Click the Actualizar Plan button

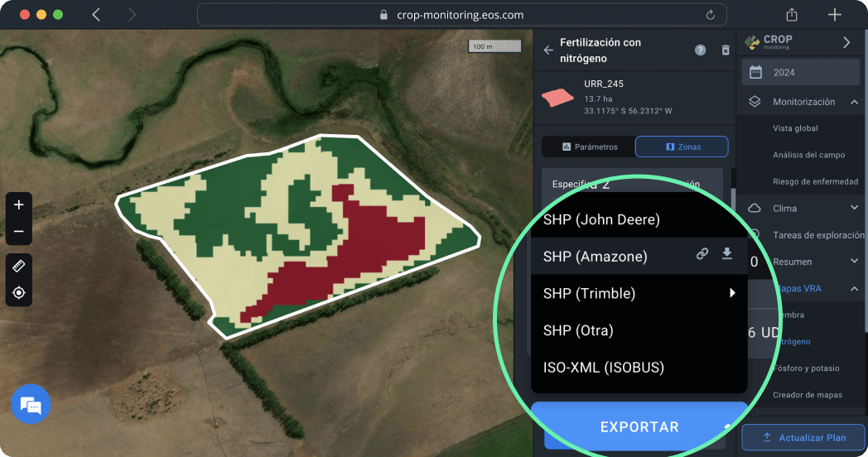[x=803, y=437]
